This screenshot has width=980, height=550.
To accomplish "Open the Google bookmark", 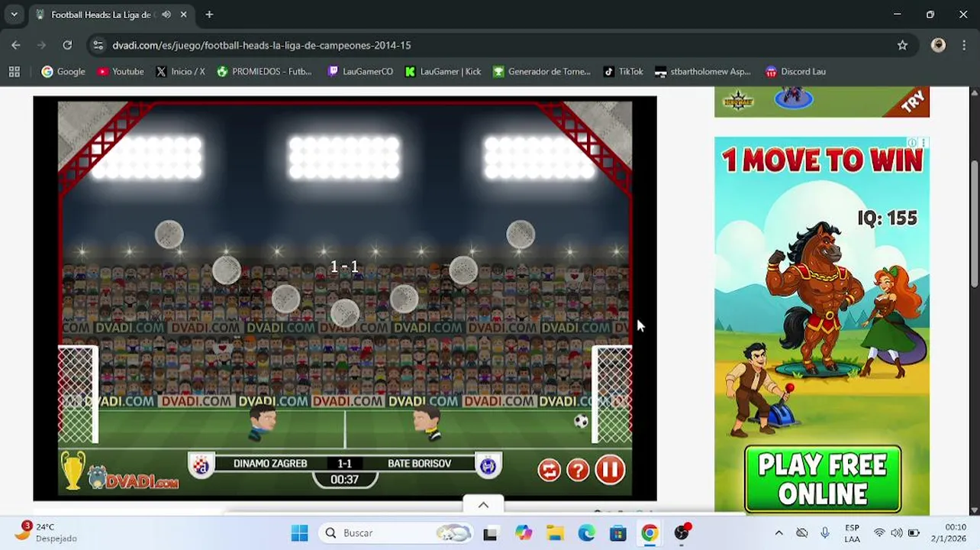I will click(63, 72).
